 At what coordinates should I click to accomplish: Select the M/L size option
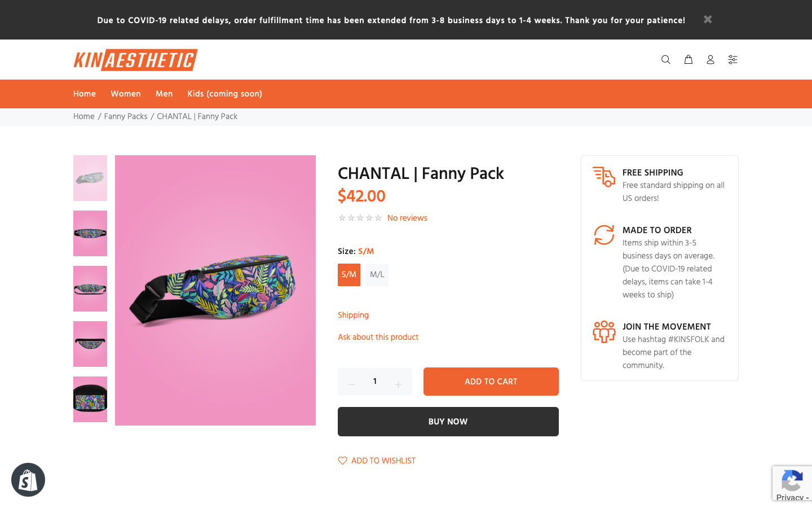[x=377, y=275]
